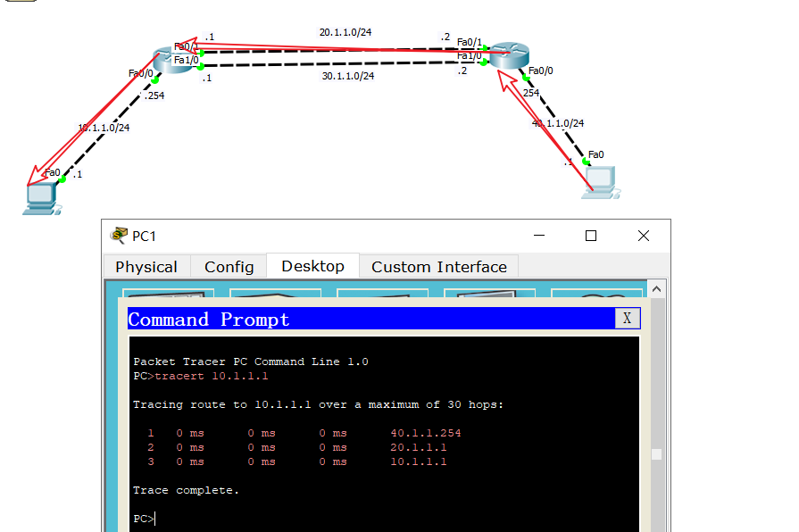Screen dimensions: 799x532
Task: Click the Trace complete. message
Action: (186, 490)
